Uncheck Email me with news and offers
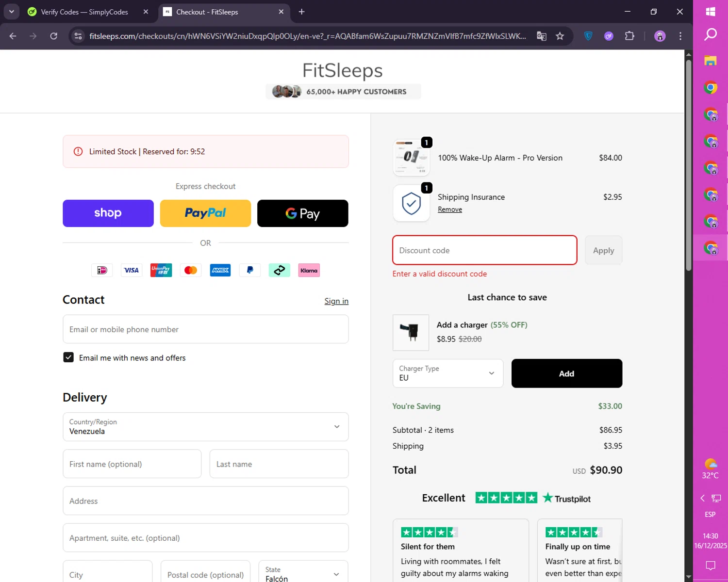Image resolution: width=728 pixels, height=582 pixels. [68, 357]
